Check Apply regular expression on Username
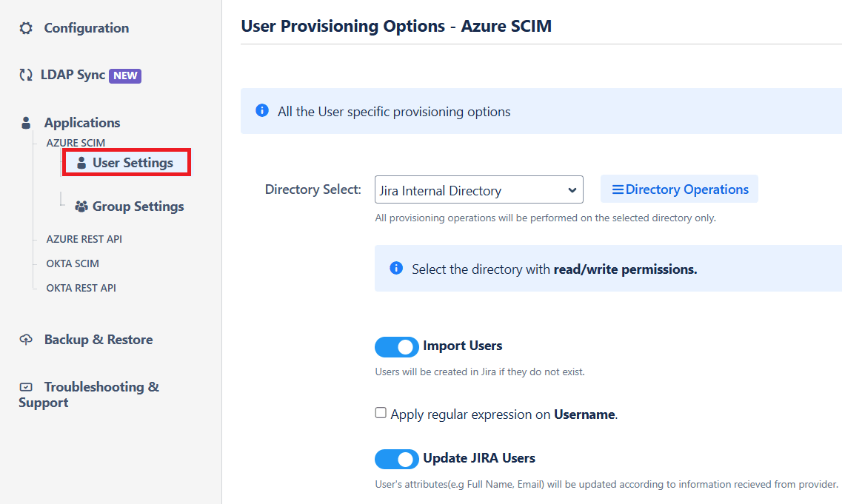This screenshot has height=504, width=842. [381, 413]
